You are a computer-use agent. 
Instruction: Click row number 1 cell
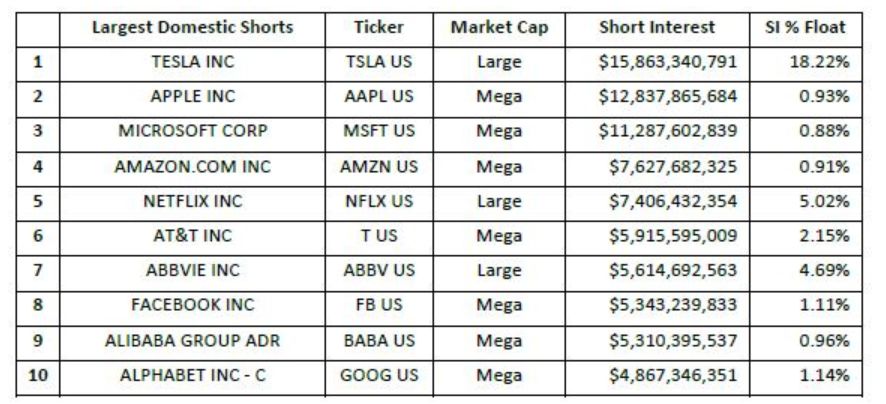point(38,62)
